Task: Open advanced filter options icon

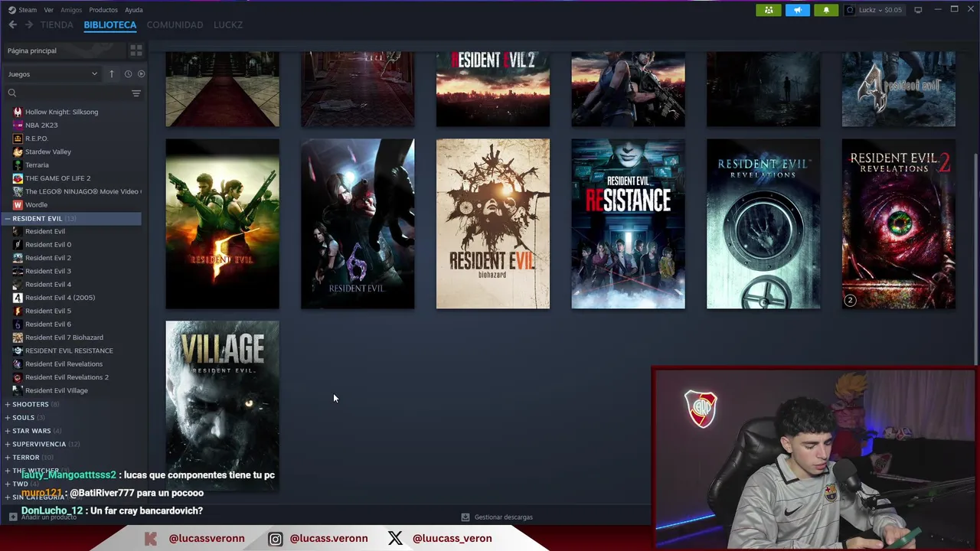Action: 136,93
